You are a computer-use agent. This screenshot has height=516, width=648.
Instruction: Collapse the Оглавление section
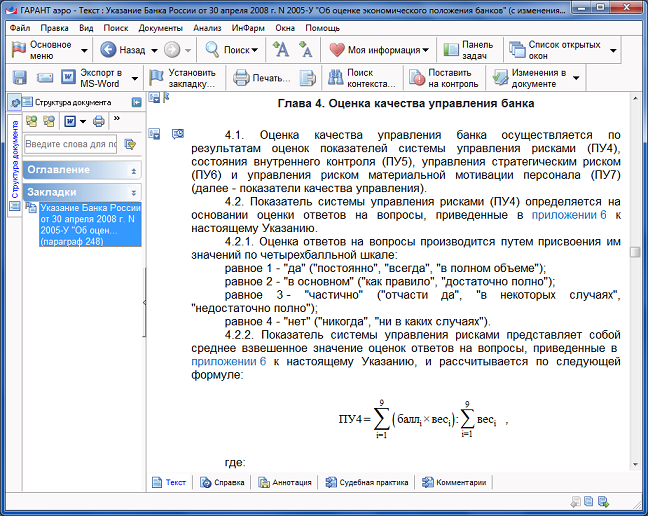pos(134,170)
